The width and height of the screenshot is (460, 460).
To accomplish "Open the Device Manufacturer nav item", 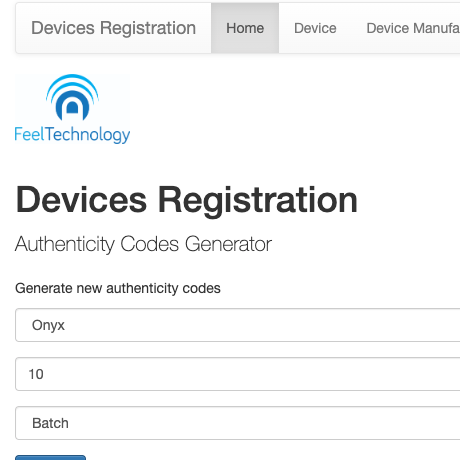I will 413,28.
